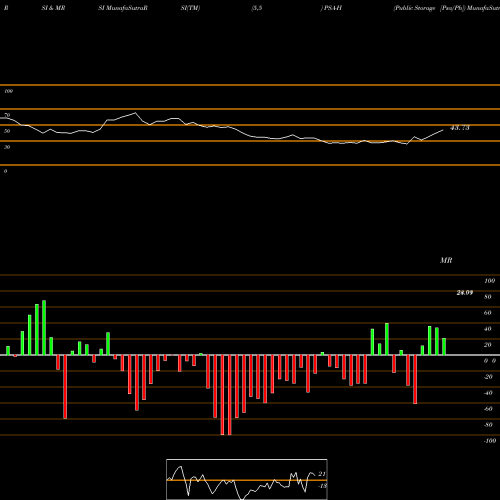Click the RSI current value 43.73 label
Image resolution: width=500 pixels, height=500 pixels.
click(x=460, y=128)
